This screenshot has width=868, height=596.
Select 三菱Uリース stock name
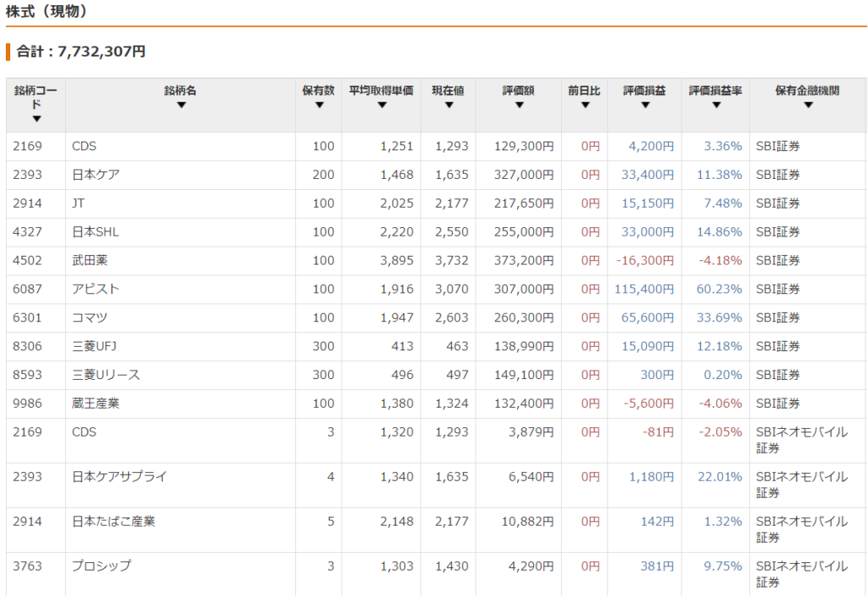106,375
